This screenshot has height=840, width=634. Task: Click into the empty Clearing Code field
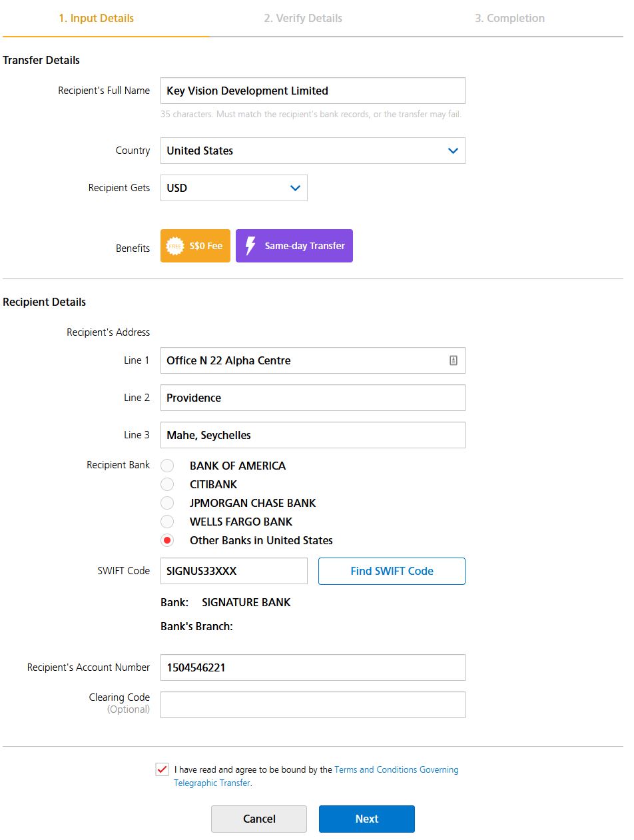(313, 705)
